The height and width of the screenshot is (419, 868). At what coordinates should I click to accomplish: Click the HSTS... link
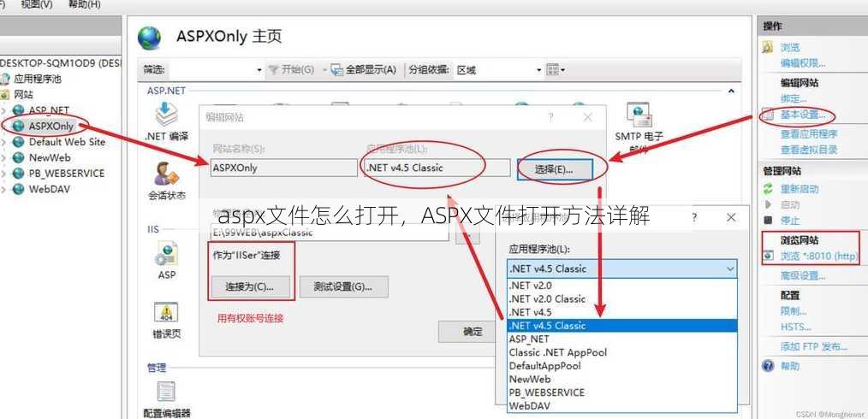[795, 328]
